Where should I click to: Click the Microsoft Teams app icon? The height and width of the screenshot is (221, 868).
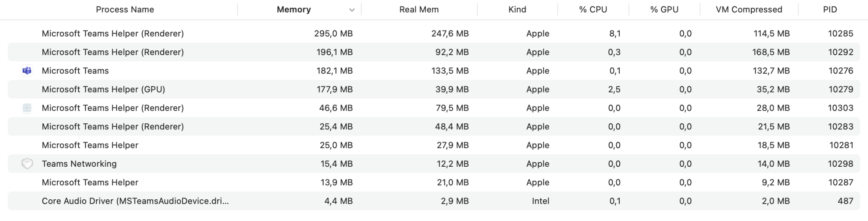[x=27, y=71]
